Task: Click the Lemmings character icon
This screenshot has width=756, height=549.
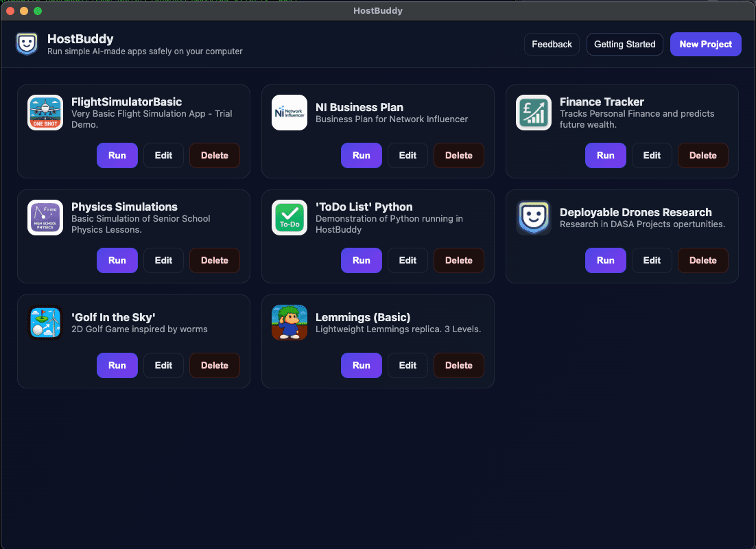Action: [290, 323]
